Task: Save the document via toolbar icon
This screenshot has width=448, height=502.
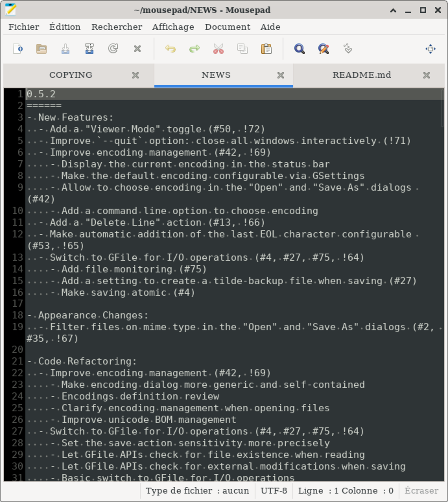Action: [x=66, y=49]
